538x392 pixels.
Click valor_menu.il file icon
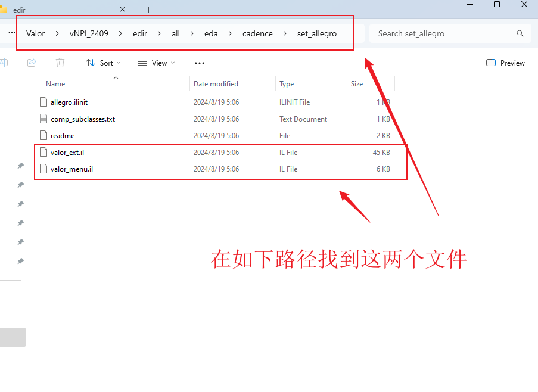tap(43, 169)
